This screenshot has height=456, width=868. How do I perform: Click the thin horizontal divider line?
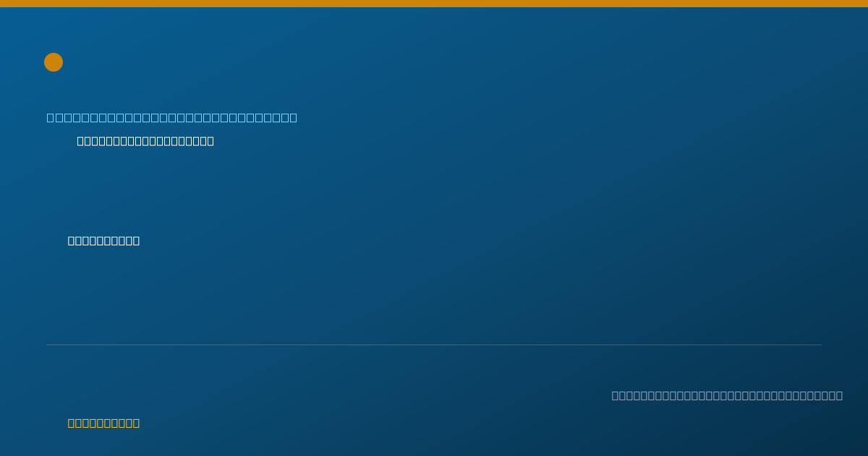434,345
